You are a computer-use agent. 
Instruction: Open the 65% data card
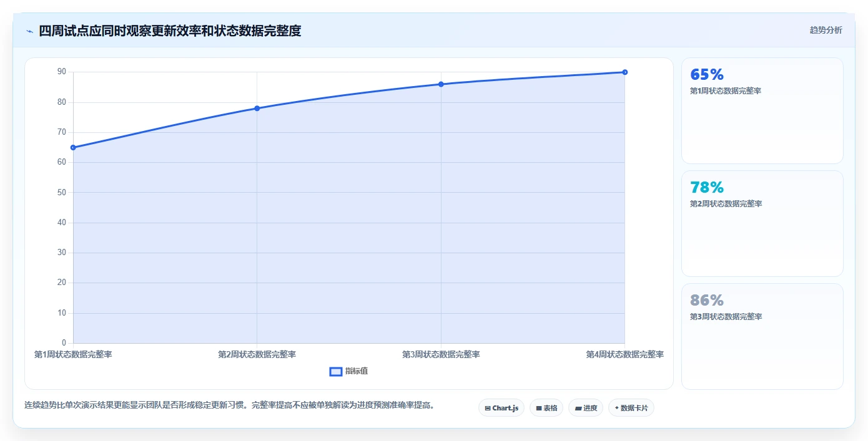click(762, 111)
